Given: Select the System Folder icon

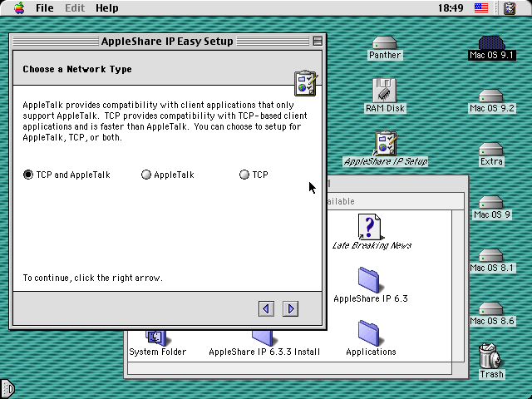Looking at the screenshot, I should [x=156, y=338].
